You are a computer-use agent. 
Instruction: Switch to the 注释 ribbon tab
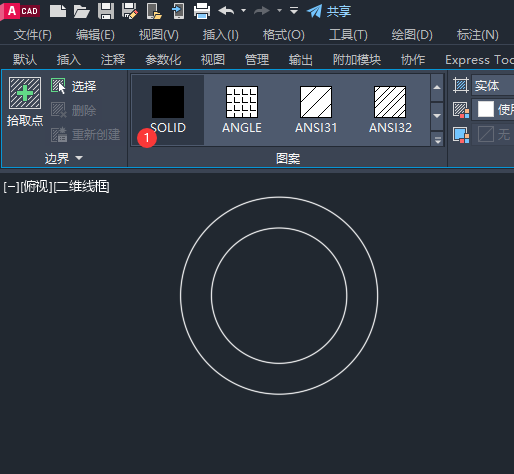(x=113, y=60)
